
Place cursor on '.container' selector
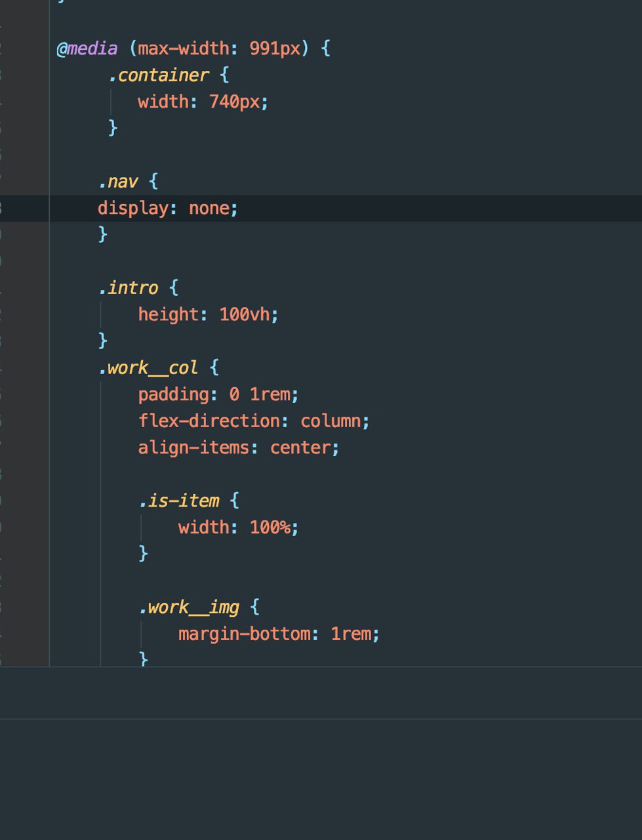pos(159,75)
